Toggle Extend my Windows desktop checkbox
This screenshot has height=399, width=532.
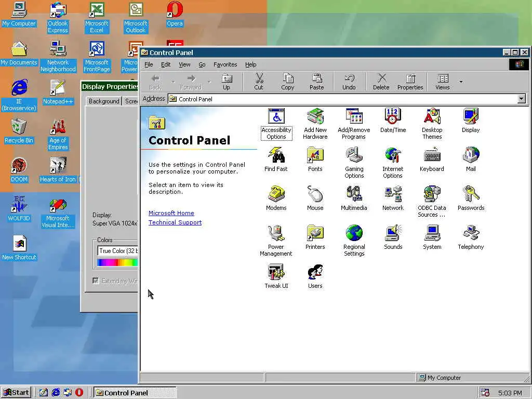click(96, 281)
